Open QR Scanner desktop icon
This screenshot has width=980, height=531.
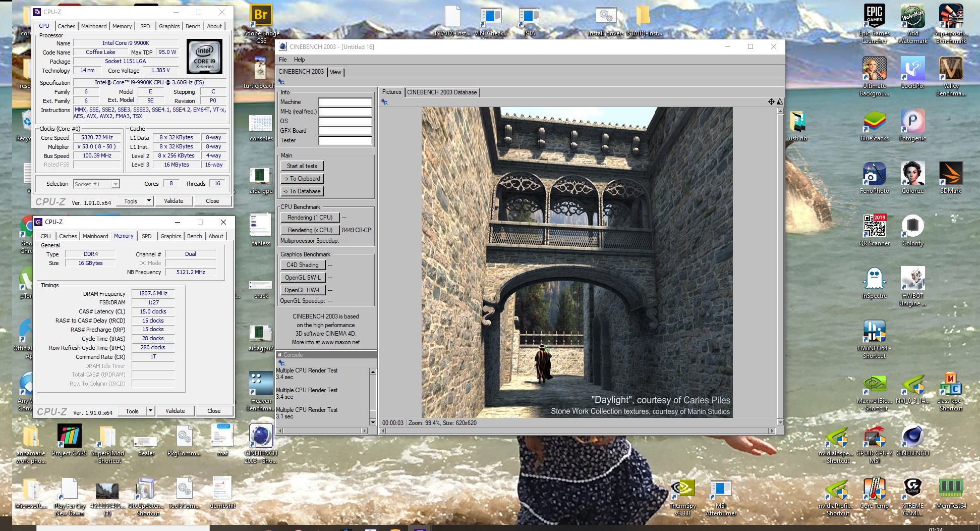click(x=874, y=230)
